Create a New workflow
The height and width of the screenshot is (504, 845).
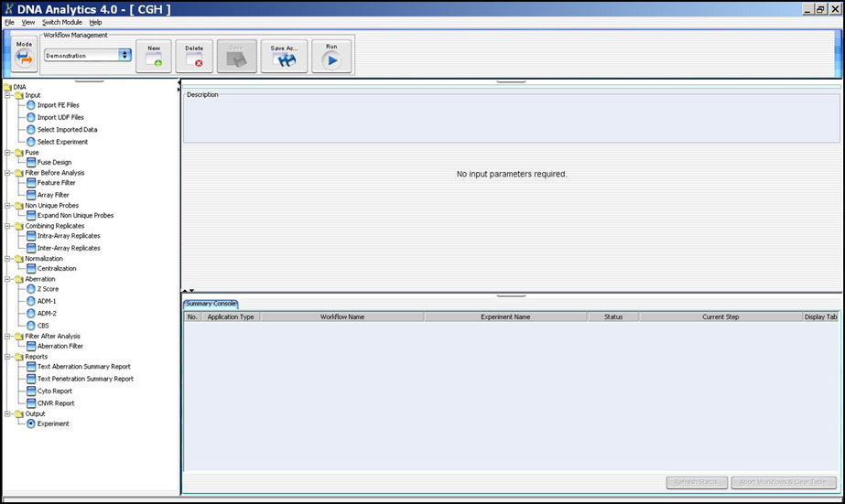coord(154,56)
